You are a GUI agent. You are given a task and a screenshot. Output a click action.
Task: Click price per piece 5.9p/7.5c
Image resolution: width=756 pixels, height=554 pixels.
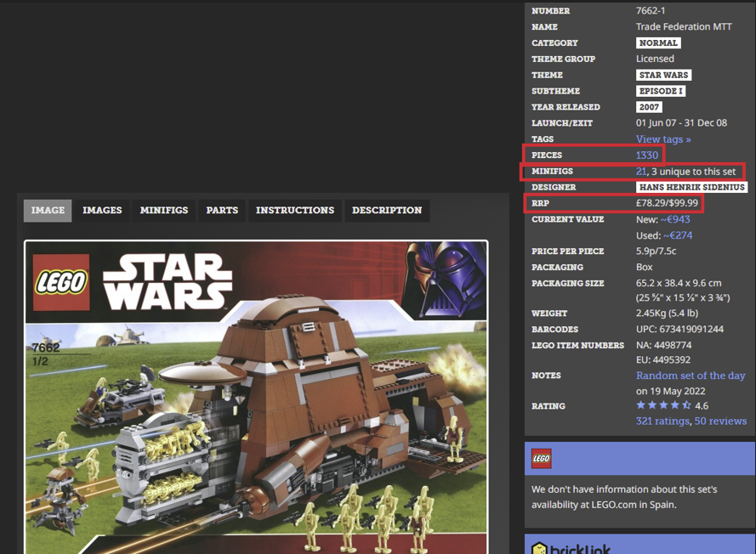pos(657,251)
